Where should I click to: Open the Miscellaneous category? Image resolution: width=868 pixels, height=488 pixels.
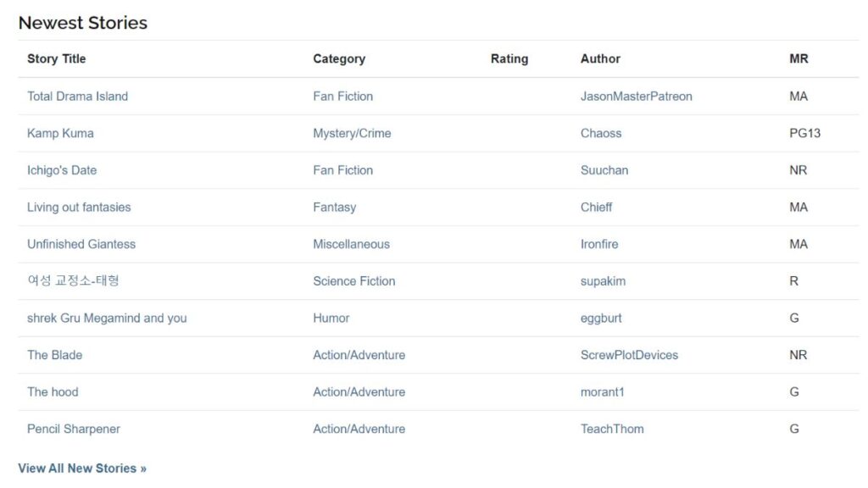[x=351, y=244]
